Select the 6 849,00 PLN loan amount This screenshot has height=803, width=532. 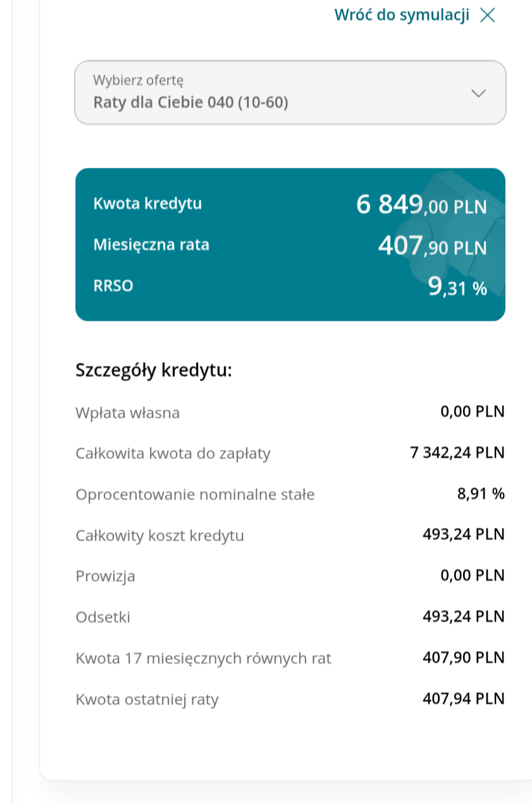coord(421,205)
